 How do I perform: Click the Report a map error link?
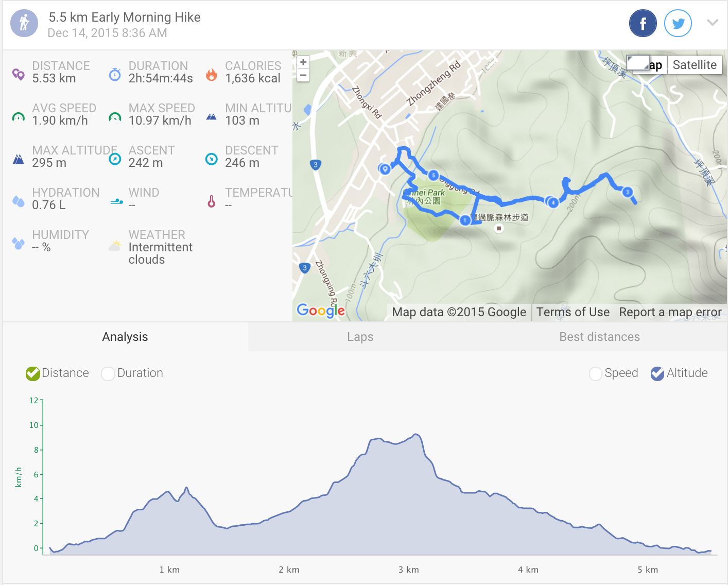point(670,312)
